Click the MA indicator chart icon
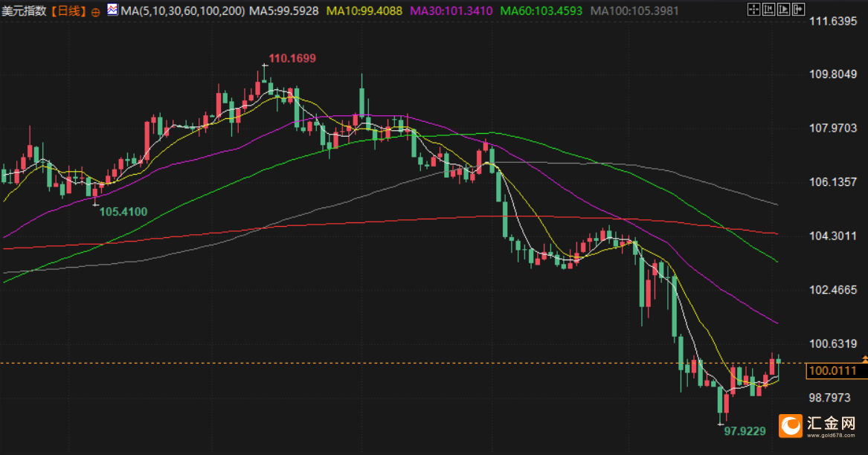 click(x=112, y=10)
